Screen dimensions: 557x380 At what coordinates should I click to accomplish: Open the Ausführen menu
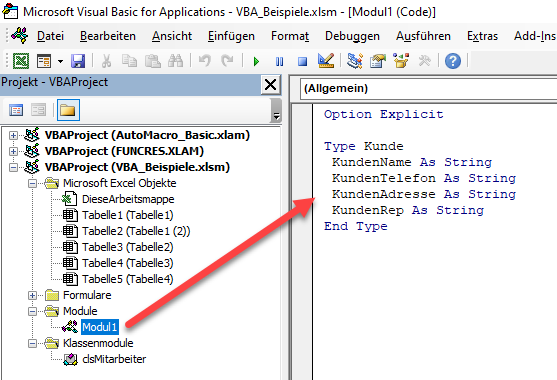(x=423, y=36)
